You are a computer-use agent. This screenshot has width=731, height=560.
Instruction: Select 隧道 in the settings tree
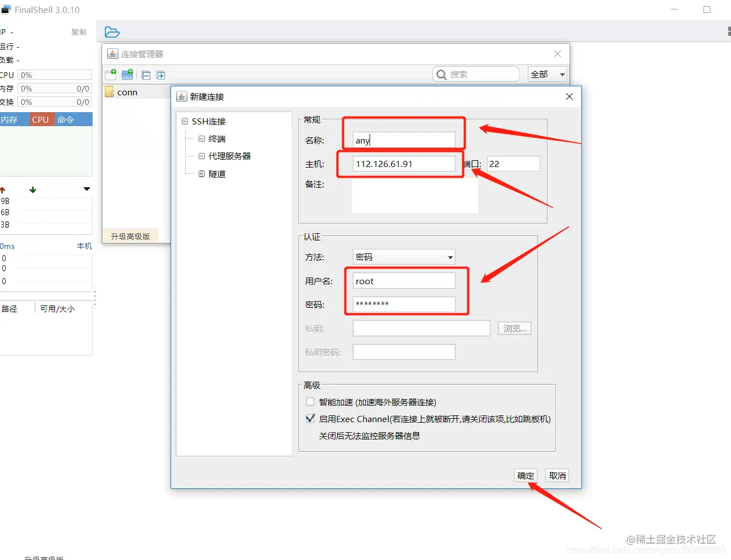pyautogui.click(x=217, y=174)
